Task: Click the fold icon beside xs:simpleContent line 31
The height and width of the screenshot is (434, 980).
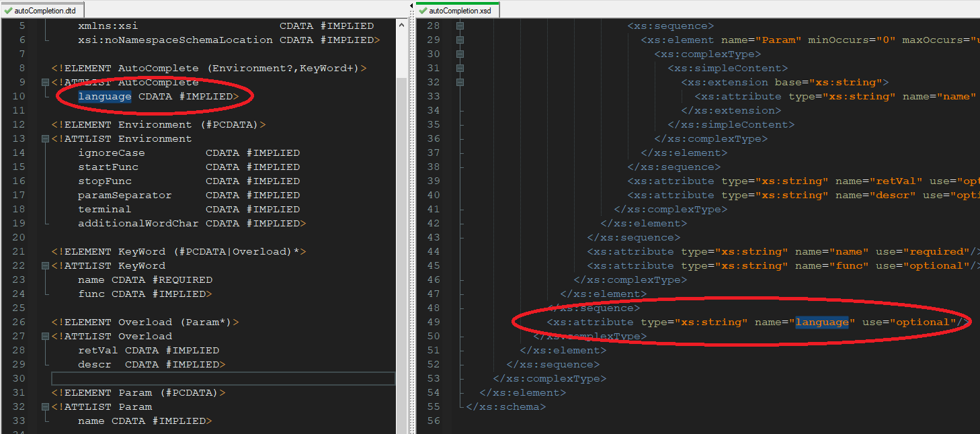Action: pos(458,68)
